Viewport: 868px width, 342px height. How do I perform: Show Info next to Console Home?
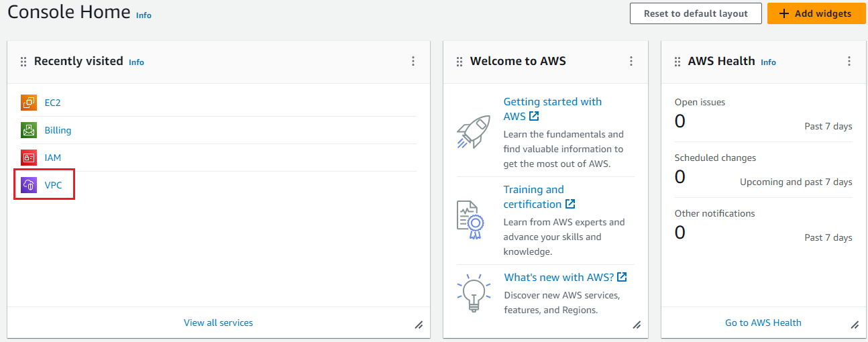pyautogui.click(x=144, y=15)
